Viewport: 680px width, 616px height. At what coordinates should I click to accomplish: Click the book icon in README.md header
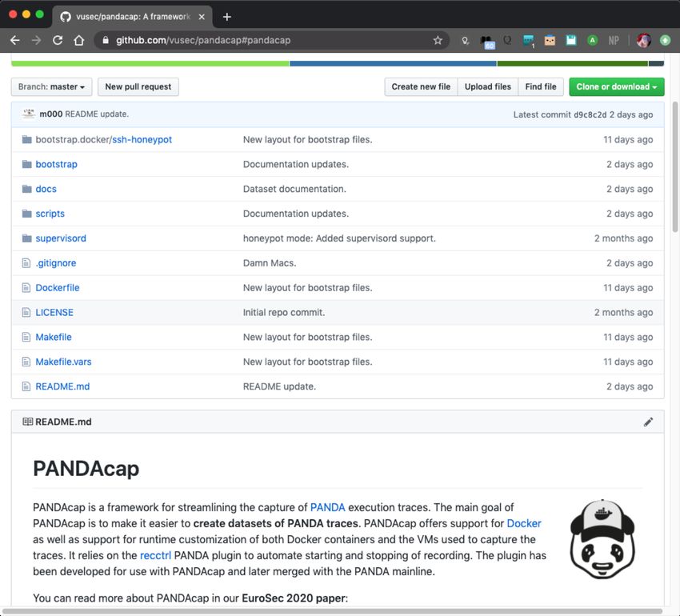(x=27, y=422)
